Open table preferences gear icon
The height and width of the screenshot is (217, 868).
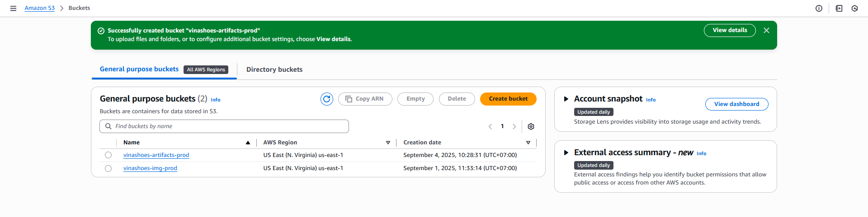coord(531,127)
